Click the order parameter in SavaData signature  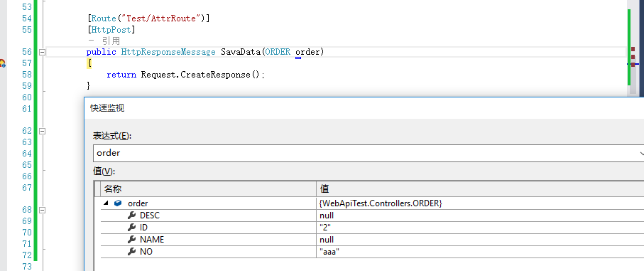[307, 52]
